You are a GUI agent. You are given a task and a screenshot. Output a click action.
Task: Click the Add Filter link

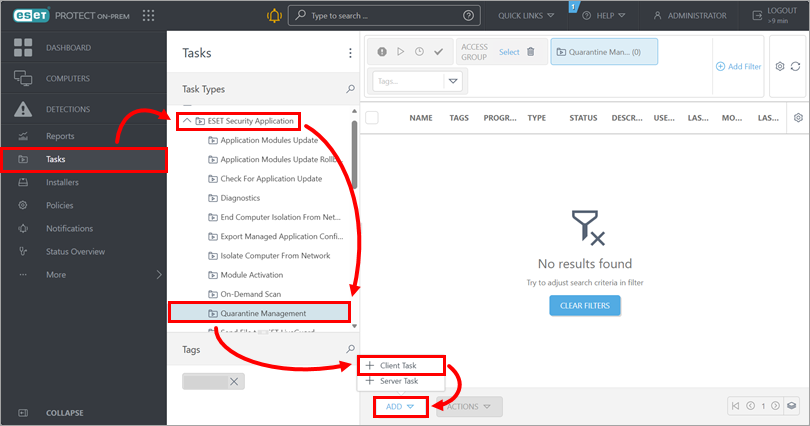[739, 66]
